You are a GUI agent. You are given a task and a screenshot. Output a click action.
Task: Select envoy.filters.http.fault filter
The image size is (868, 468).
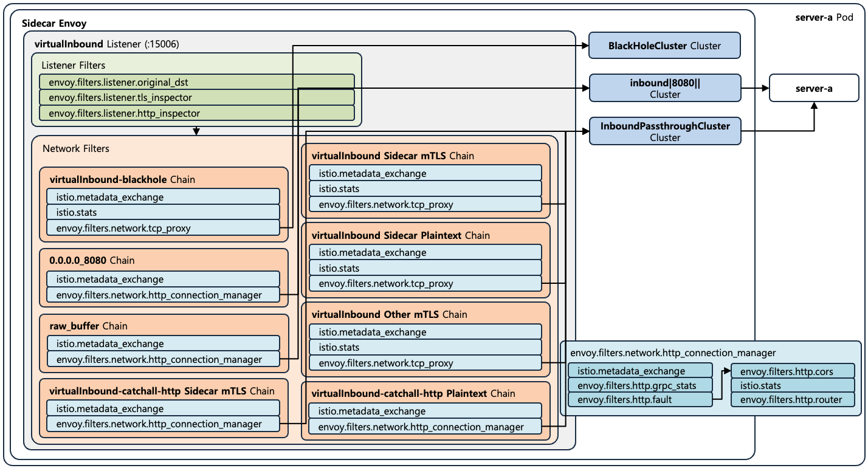640,400
